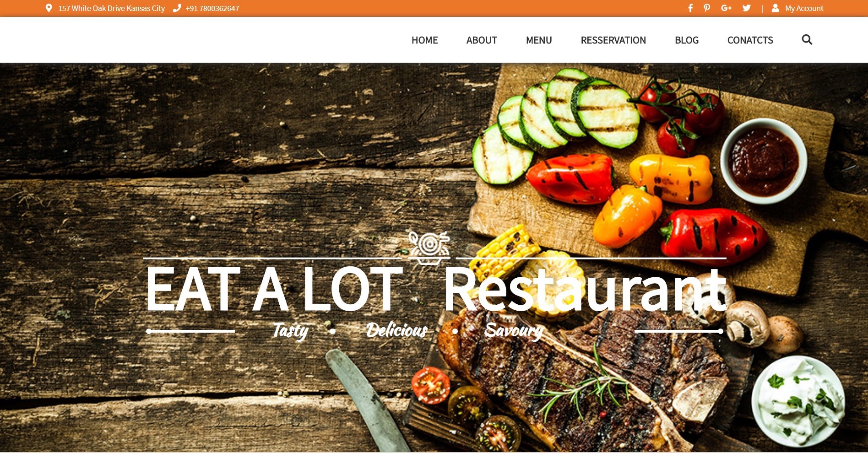Image resolution: width=868 pixels, height=453 pixels.
Task: Click the Facebook icon in top bar
Action: click(x=690, y=8)
